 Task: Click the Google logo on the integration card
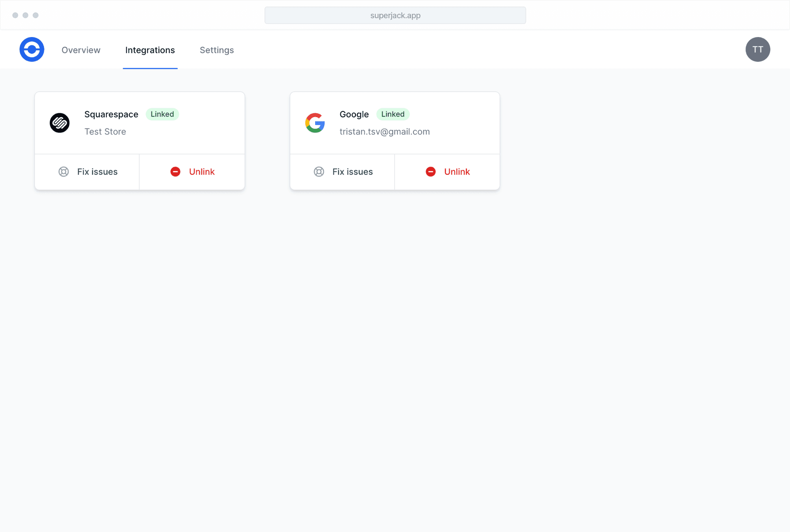click(315, 123)
